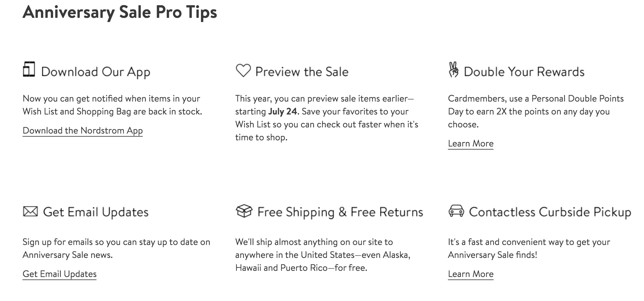Screen dimensions: 644x301
Task: Click the envelope icon beside Get Email Updates
Action: (30, 211)
